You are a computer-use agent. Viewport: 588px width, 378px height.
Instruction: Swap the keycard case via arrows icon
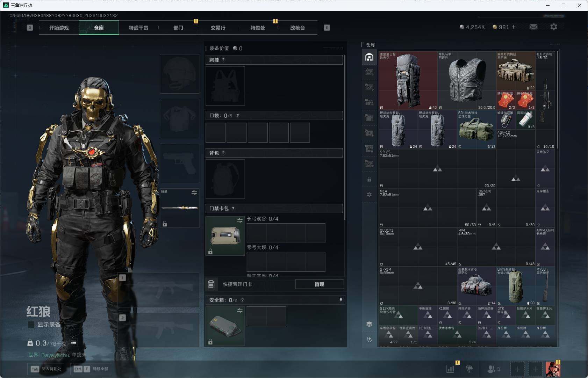tap(240, 220)
